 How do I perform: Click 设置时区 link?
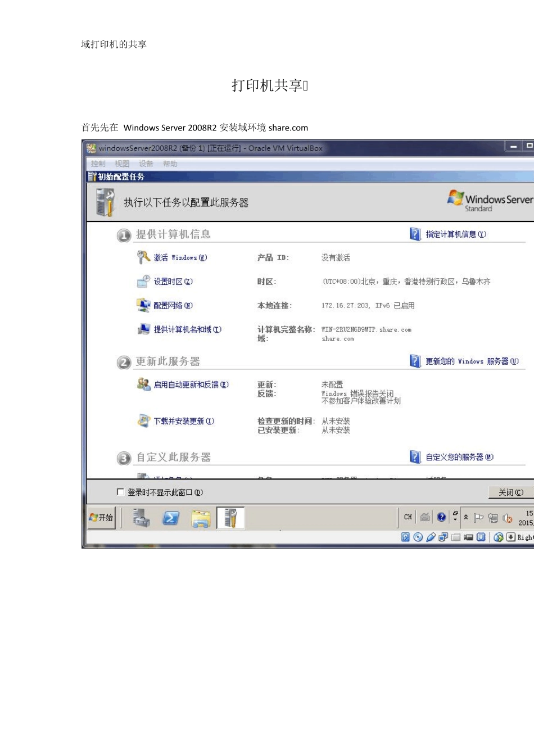pos(173,282)
